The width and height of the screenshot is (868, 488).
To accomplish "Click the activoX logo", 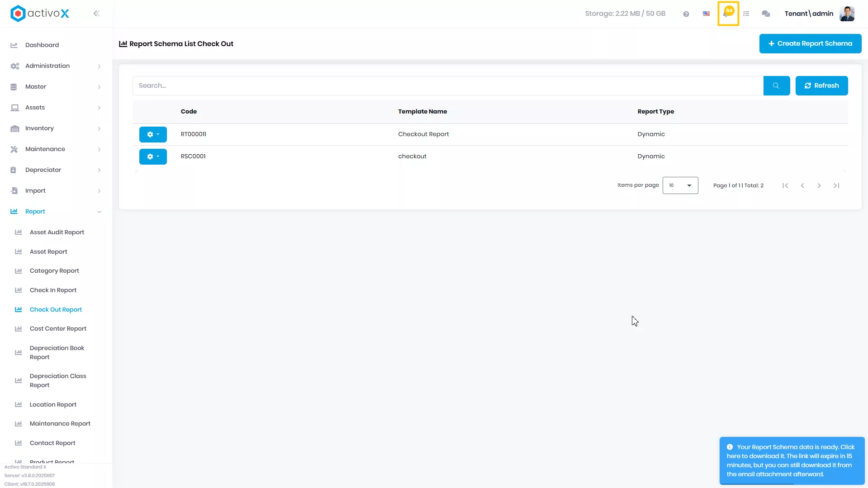I will pos(40,14).
